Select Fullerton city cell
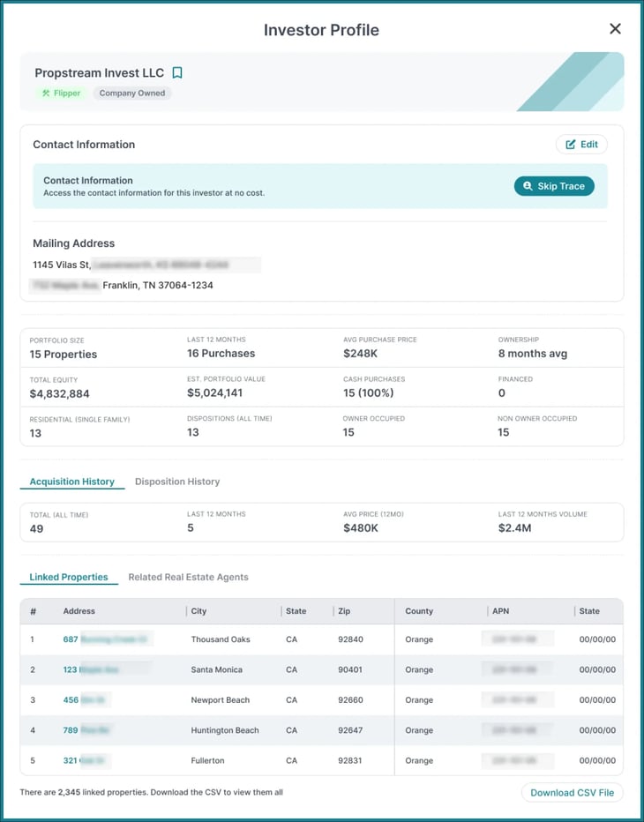Viewport: 644px width, 822px height. [207, 760]
